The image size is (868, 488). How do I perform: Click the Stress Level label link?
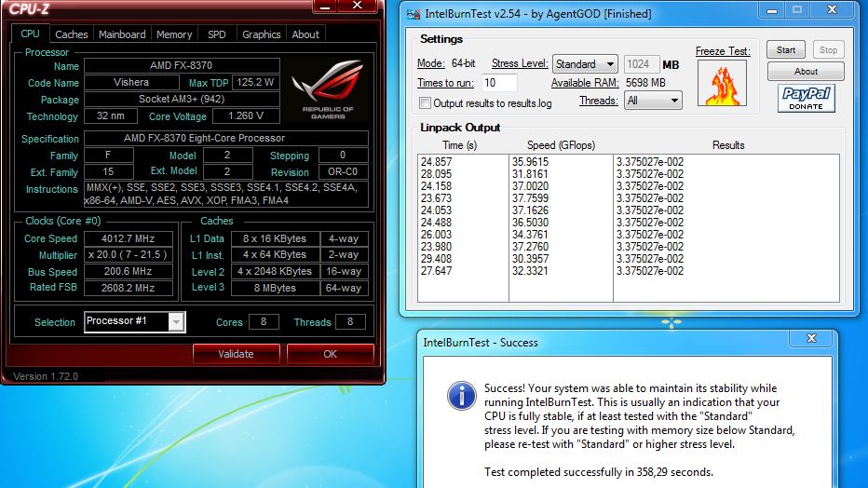[520, 63]
